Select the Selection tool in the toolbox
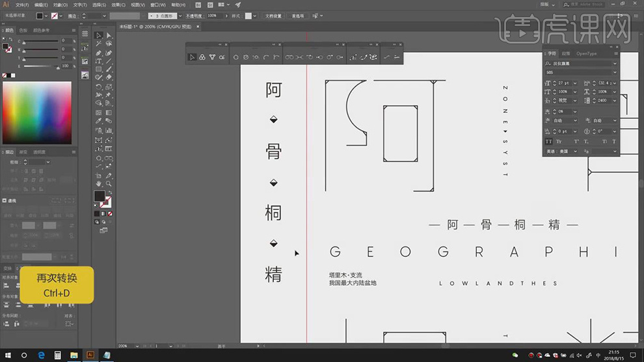 (x=99, y=36)
